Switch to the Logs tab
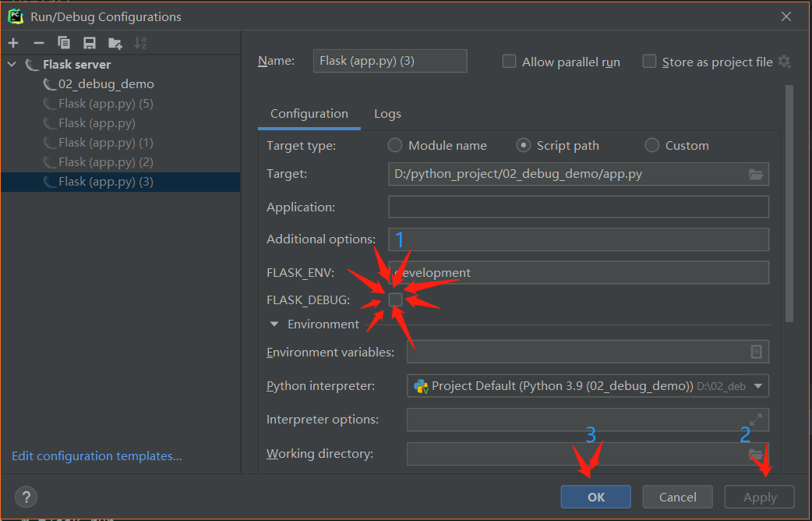The image size is (812, 521). pos(387,114)
